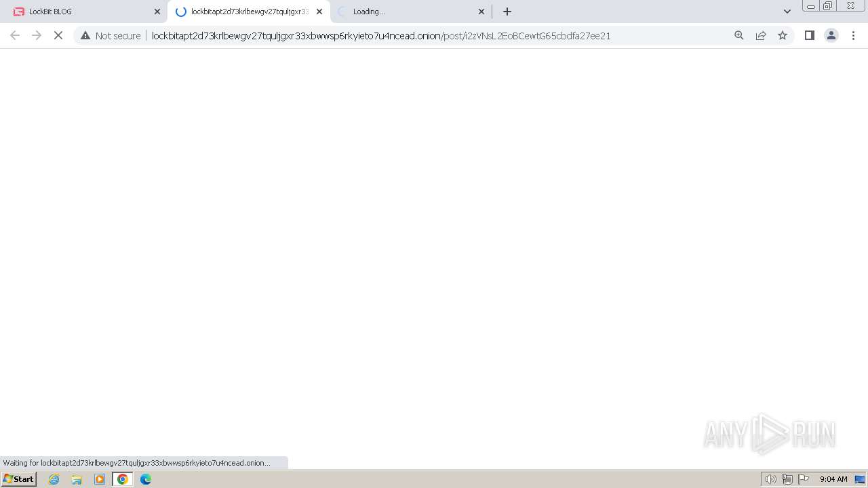This screenshot has width=868, height=488.
Task: Launch Microsoft Edge from taskbar
Action: [146, 479]
